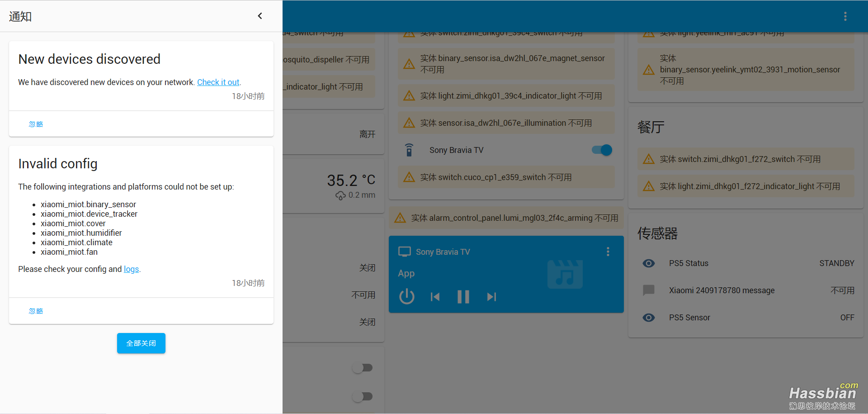
Task: Dismiss the Invalid config notification
Action: tap(36, 311)
